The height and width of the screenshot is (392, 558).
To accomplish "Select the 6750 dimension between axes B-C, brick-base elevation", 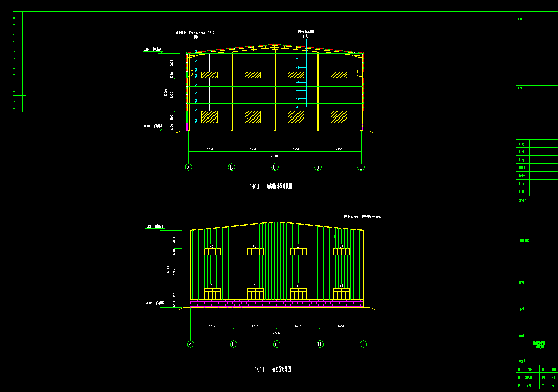I will [255, 326].
